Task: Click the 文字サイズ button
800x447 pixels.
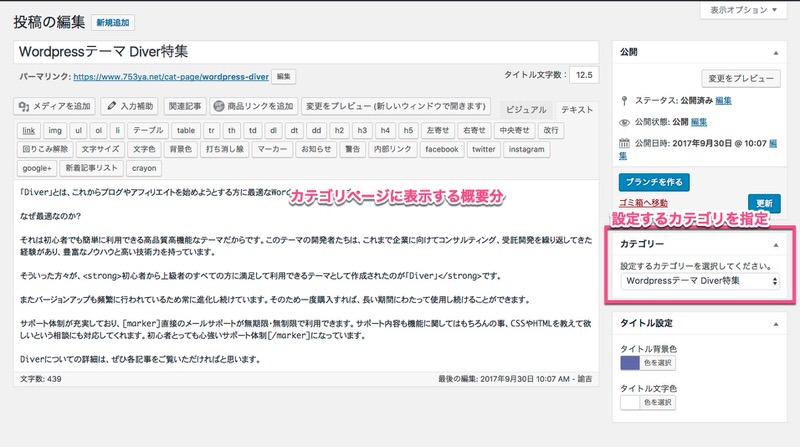Action: pos(100,150)
